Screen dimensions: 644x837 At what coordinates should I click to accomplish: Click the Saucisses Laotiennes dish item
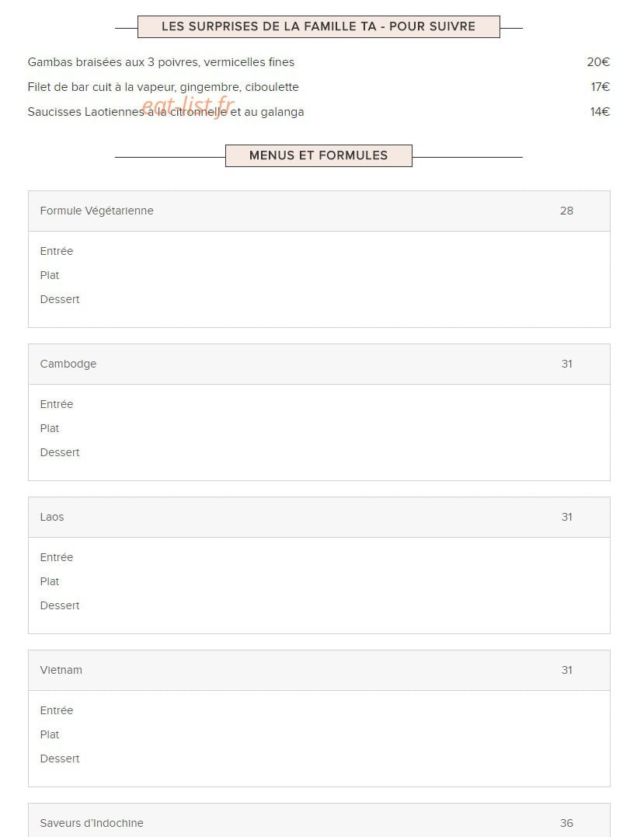point(166,112)
